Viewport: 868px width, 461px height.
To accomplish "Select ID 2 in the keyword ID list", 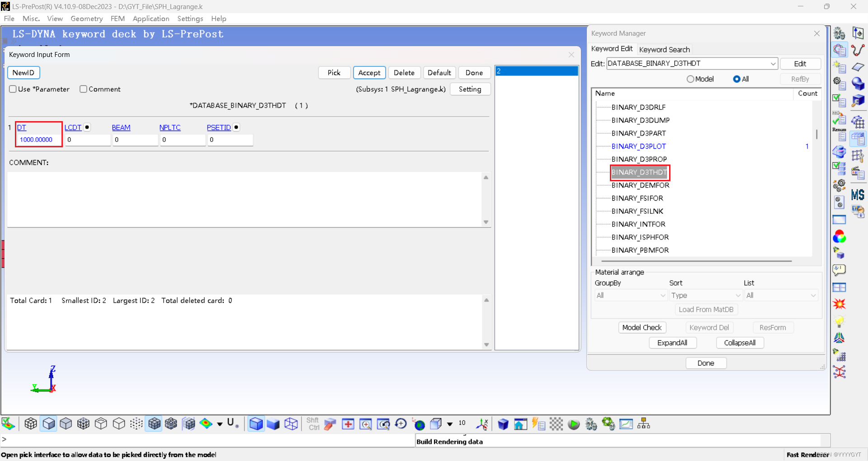I will click(537, 71).
